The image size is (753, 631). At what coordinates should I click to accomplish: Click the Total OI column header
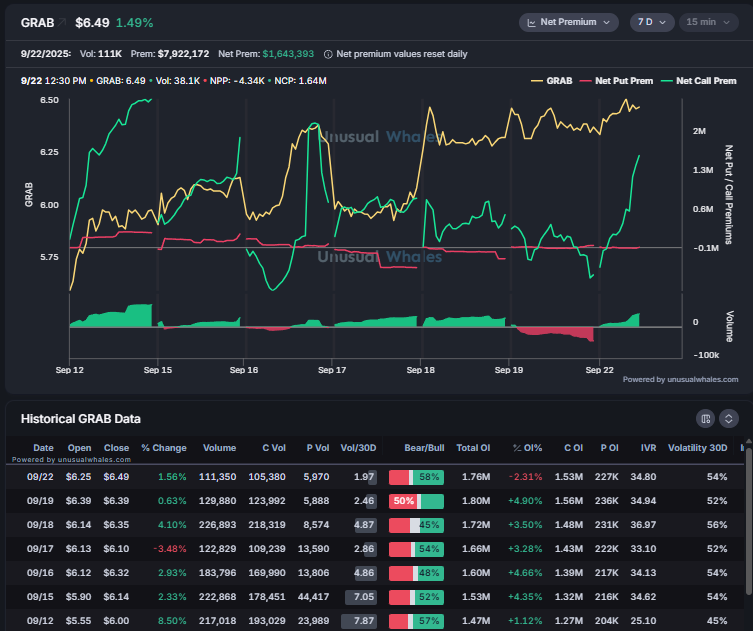point(473,448)
